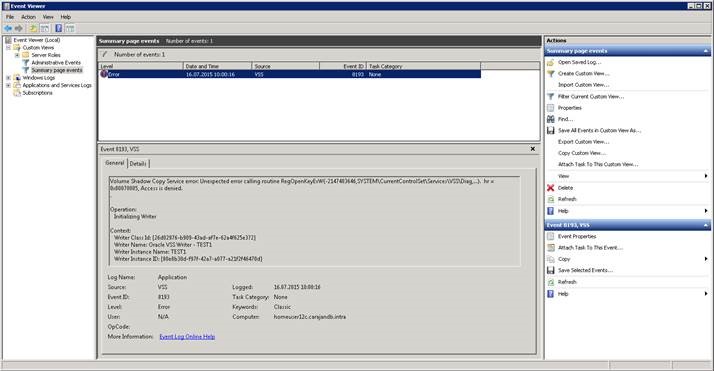Click the Copy icon in Event 8193 actions
Screen dimensions: 714x371
point(551,259)
